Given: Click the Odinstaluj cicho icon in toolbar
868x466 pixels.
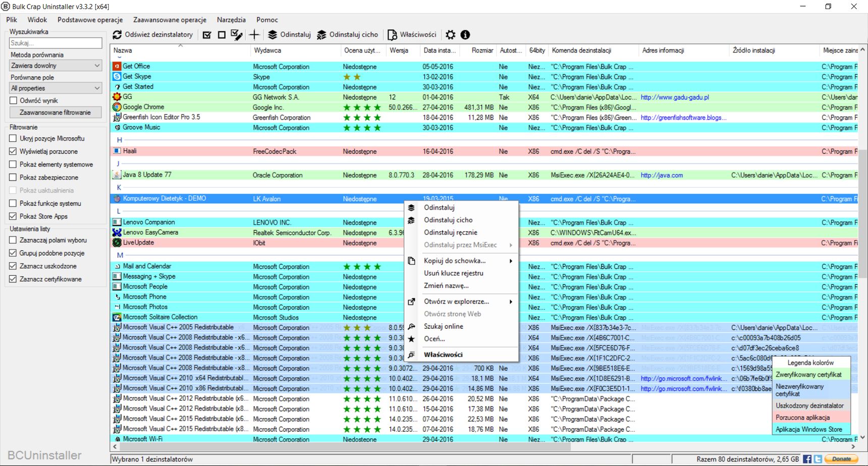Looking at the screenshot, I should pyautogui.click(x=321, y=35).
